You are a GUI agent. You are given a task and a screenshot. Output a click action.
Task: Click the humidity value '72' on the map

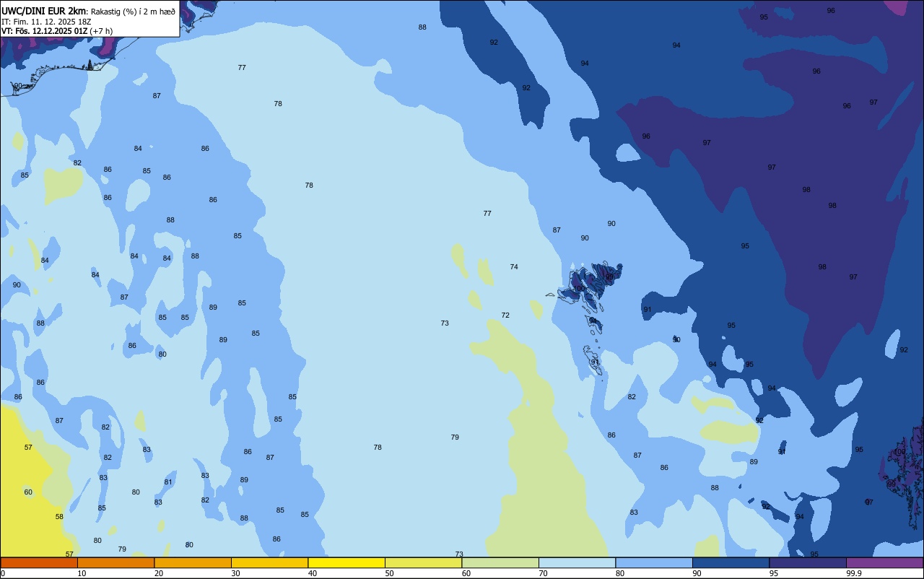point(505,315)
